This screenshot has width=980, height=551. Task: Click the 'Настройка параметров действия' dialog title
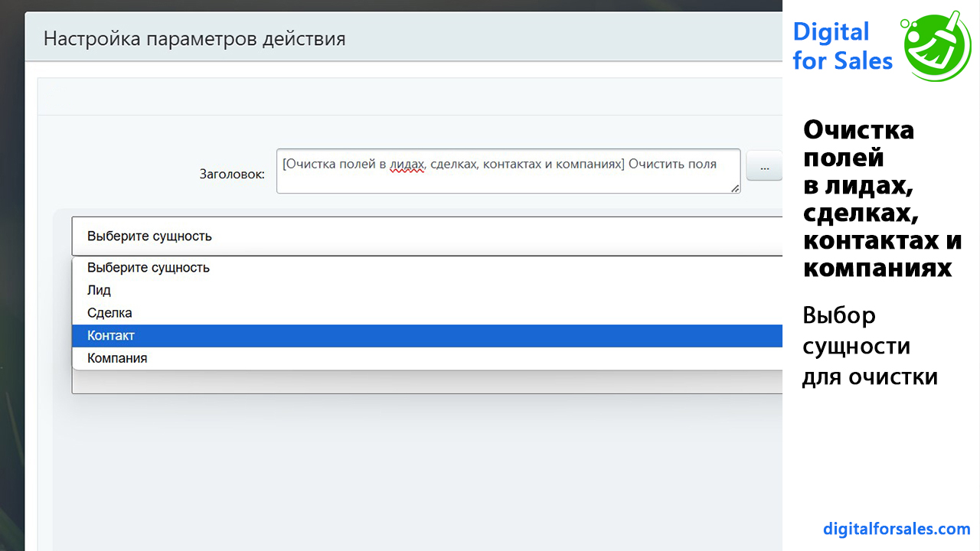(x=194, y=38)
